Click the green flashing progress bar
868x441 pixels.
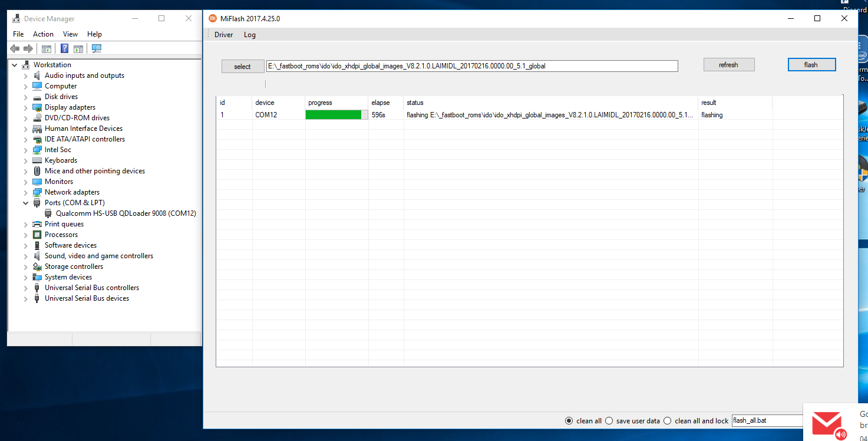[334, 115]
